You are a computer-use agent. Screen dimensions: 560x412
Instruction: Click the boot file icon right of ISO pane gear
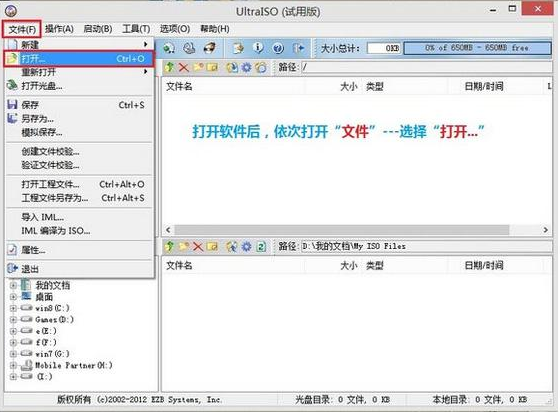(261, 67)
